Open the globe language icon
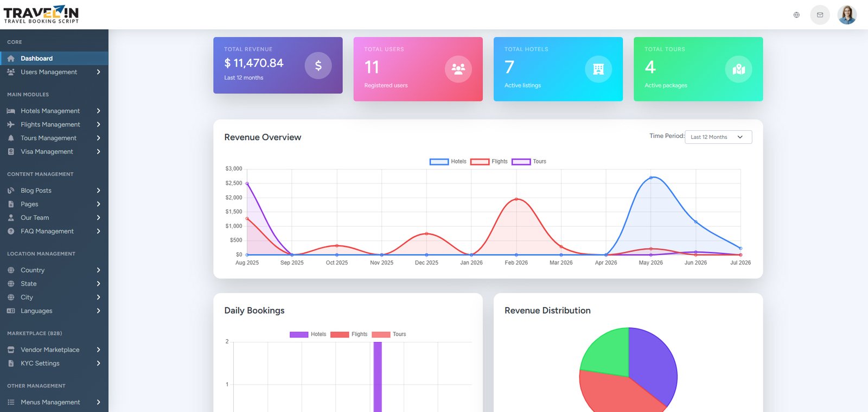The width and height of the screenshot is (868, 412). pos(796,15)
